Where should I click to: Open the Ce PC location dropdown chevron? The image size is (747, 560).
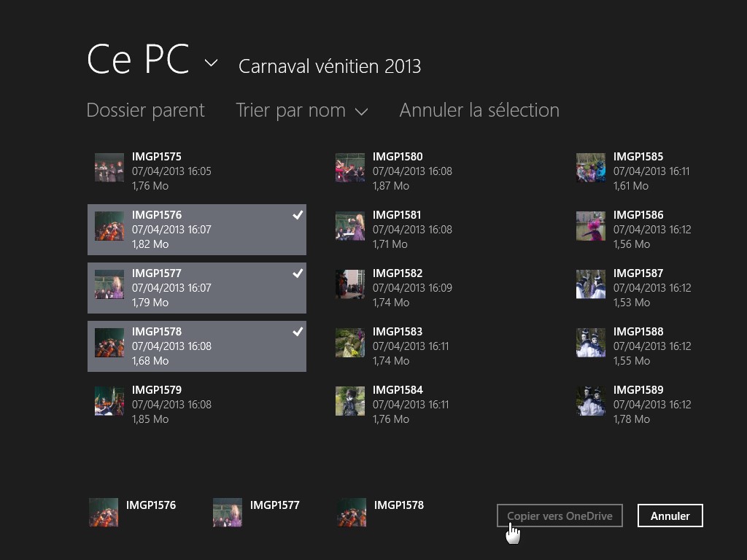click(211, 63)
